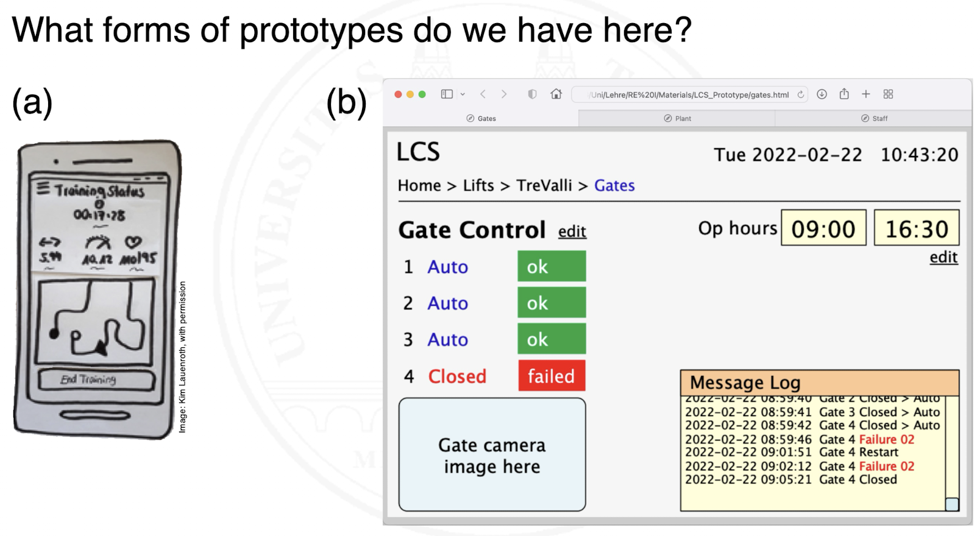
Task: Open the privacy shield report icon
Action: [532, 94]
